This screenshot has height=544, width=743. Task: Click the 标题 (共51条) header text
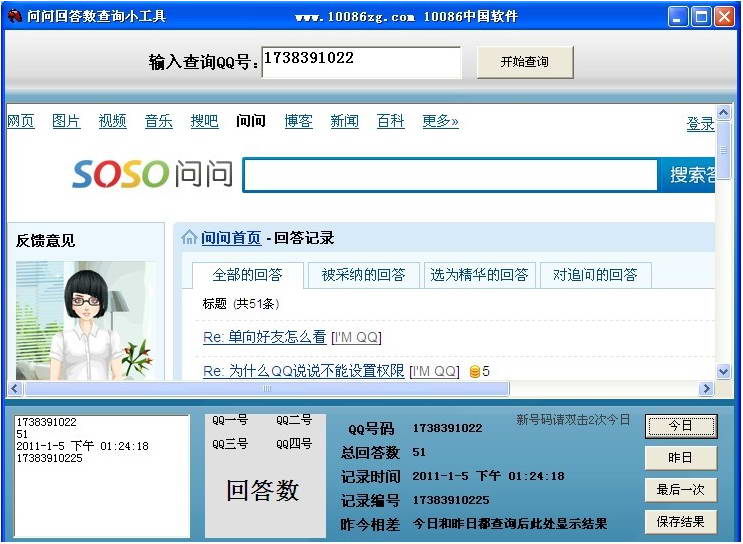[241, 304]
